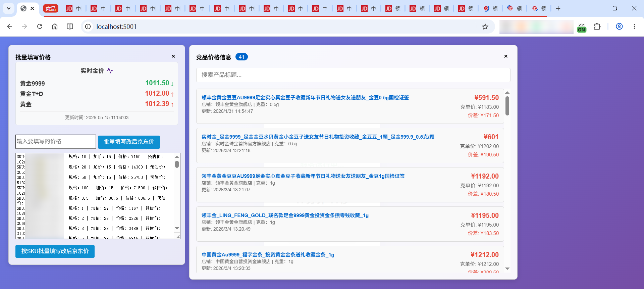
Task: Open the tab search chevron dropdown
Action: pyautogui.click(x=9, y=8)
